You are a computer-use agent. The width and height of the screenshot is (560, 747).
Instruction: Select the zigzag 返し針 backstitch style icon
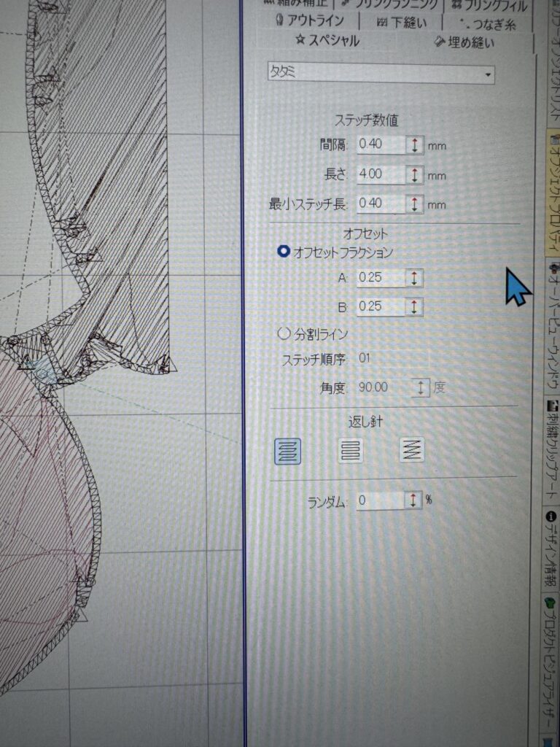[412, 449]
